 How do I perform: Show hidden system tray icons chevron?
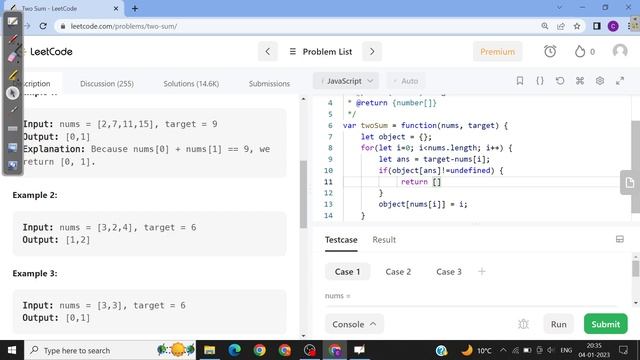pos(503,350)
